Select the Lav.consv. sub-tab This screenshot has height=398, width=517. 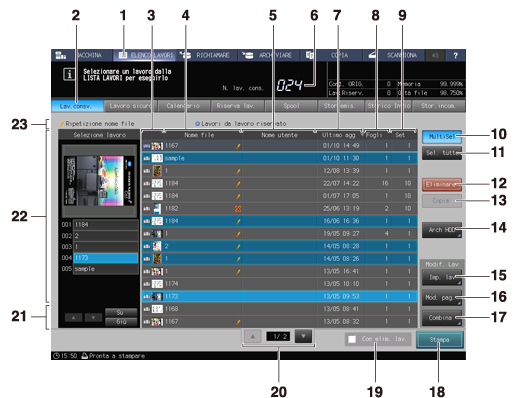77,106
